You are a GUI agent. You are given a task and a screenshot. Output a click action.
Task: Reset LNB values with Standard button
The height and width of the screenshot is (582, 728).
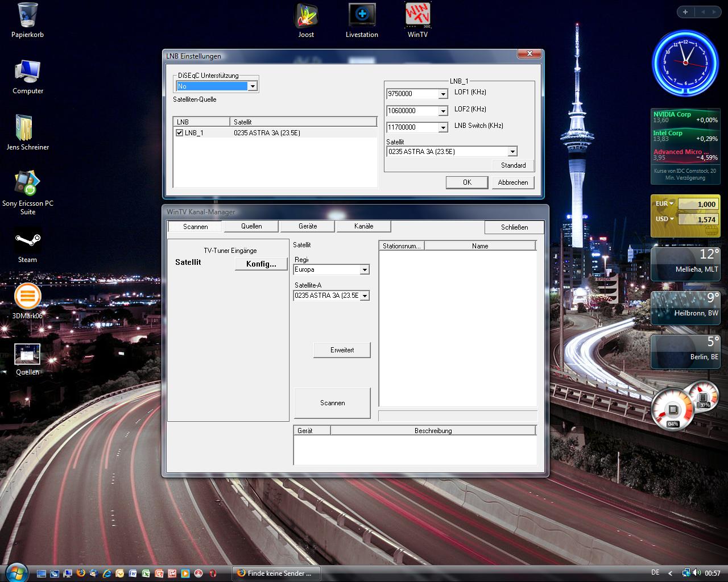coord(514,165)
